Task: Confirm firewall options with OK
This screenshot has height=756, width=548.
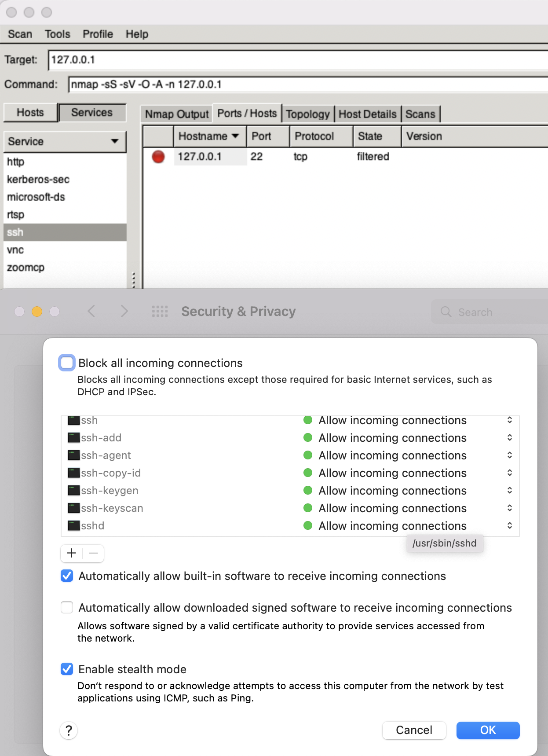Action: [x=488, y=730]
